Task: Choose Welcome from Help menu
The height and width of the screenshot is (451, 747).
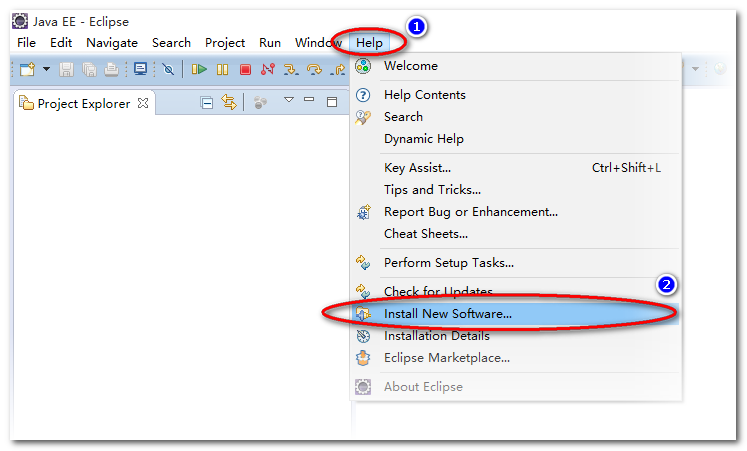Action: (516, 66)
